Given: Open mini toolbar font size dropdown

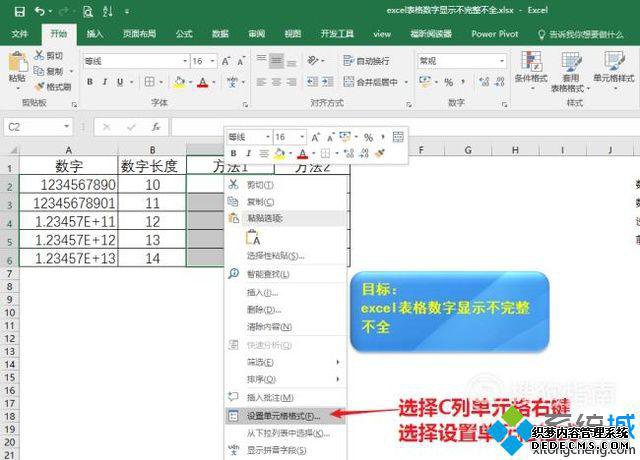Looking at the screenshot, I should 302,137.
